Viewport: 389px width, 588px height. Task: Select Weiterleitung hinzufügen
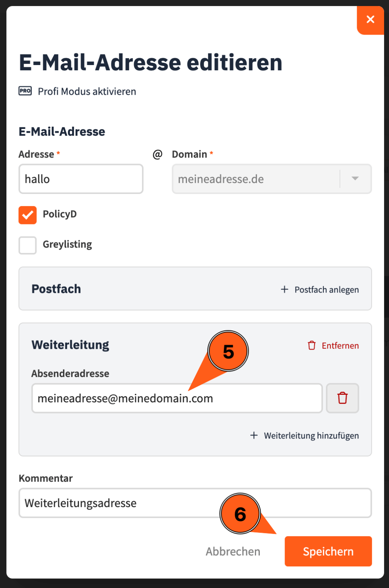[x=312, y=435]
